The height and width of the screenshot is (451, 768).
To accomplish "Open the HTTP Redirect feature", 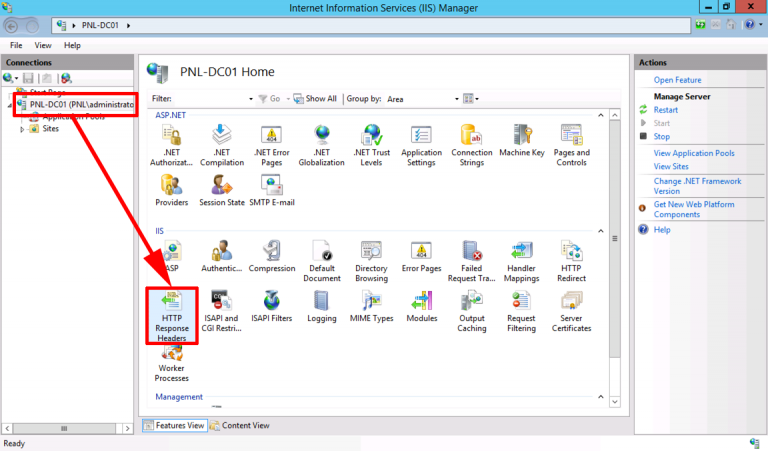I will pyautogui.click(x=571, y=261).
